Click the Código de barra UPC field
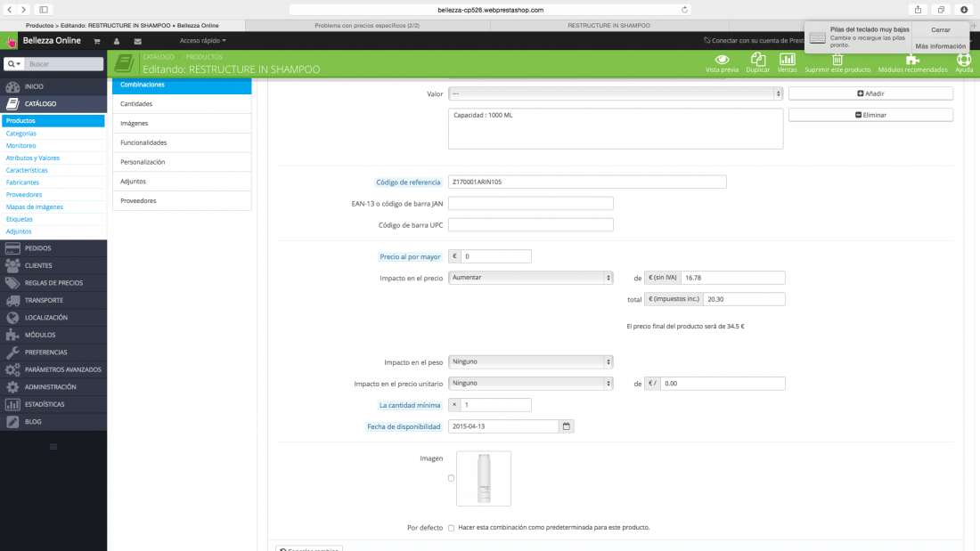 coord(531,225)
